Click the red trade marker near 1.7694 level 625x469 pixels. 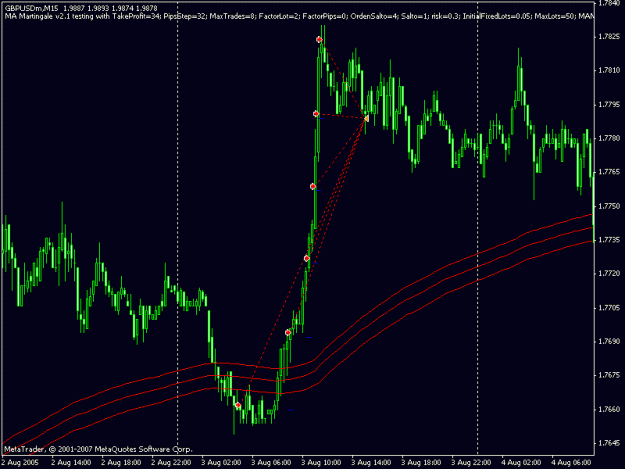click(x=288, y=333)
